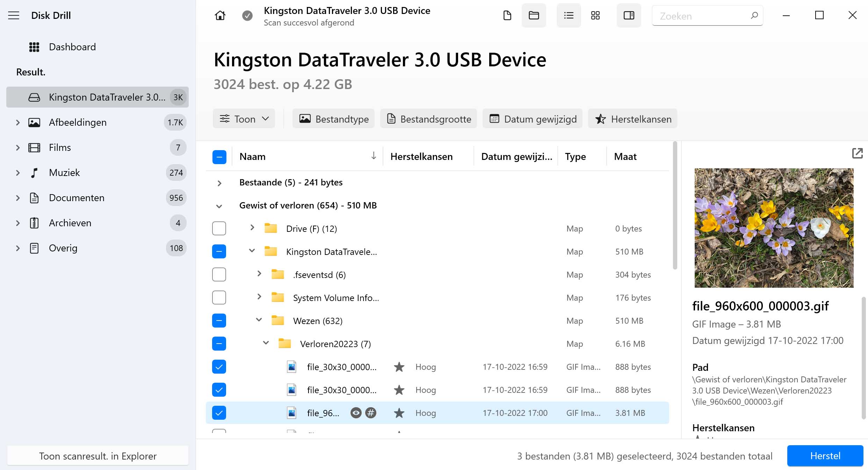Expand the Drive (F) folder
Screen dimensions: 868x470
[x=252, y=228]
